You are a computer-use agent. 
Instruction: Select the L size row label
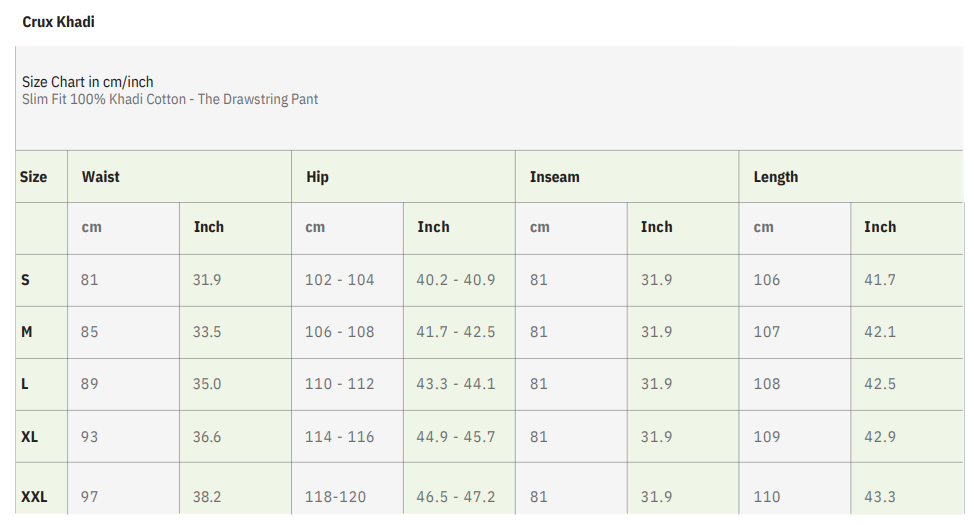pyautogui.click(x=25, y=384)
